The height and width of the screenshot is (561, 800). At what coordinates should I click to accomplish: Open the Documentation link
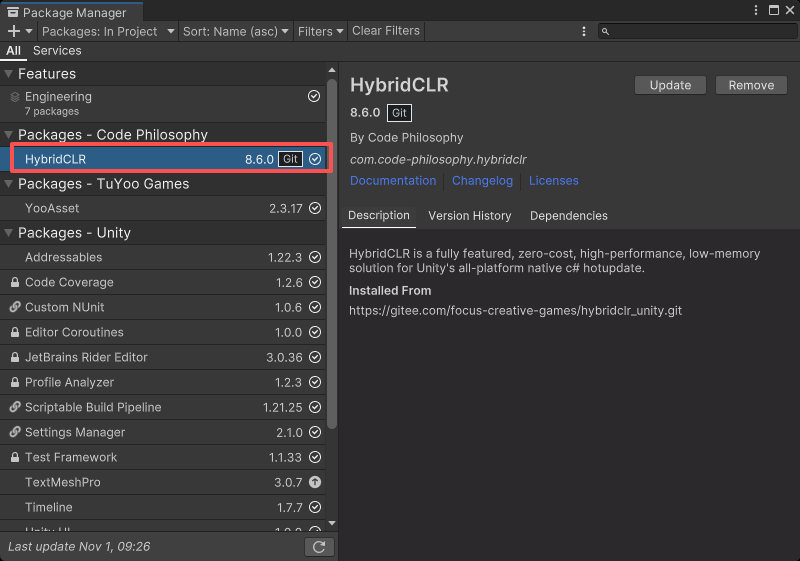[393, 181]
